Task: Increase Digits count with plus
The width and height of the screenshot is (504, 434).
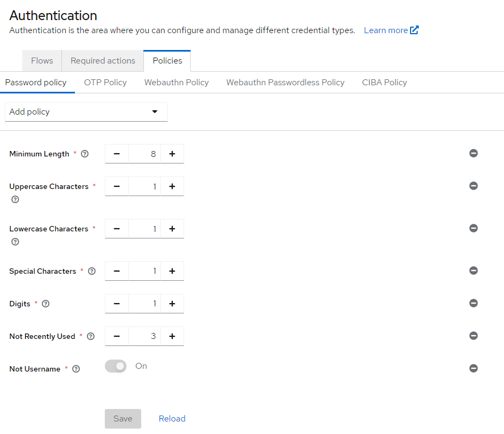Action: click(172, 304)
